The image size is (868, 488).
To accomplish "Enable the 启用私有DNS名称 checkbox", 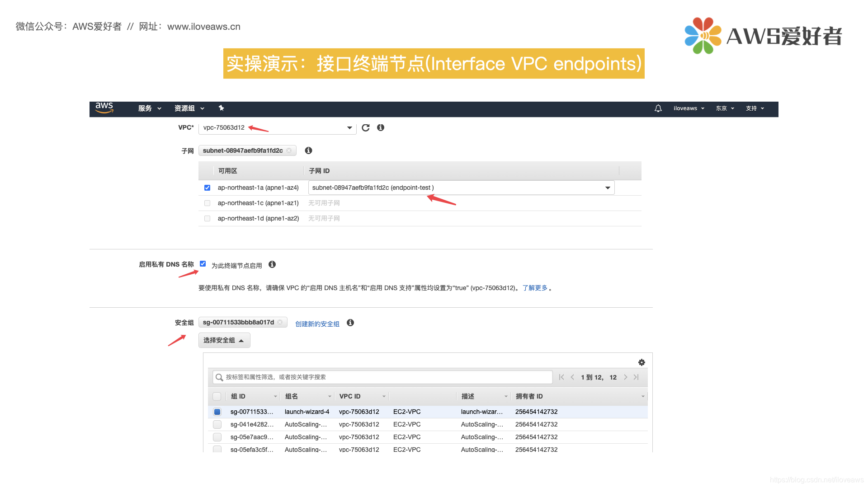I will [203, 263].
